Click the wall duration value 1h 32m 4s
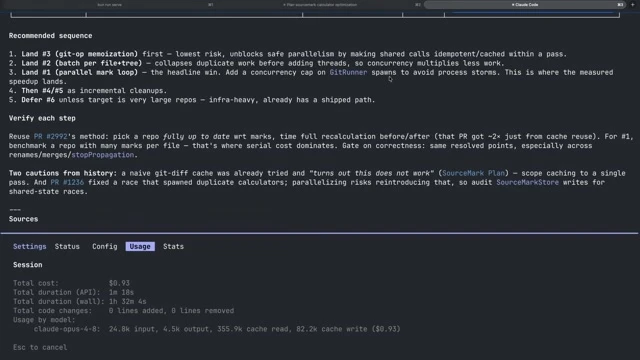The width and height of the screenshot is (640, 360). (x=127, y=302)
